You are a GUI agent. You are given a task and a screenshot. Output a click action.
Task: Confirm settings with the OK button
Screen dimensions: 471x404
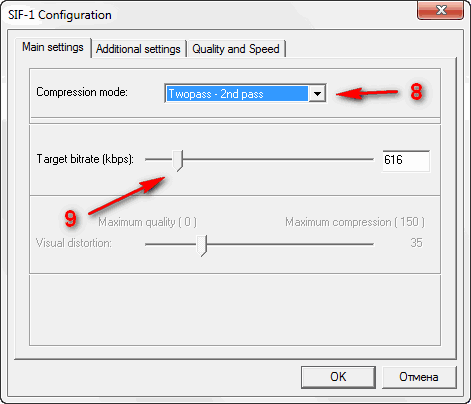pyautogui.click(x=338, y=377)
